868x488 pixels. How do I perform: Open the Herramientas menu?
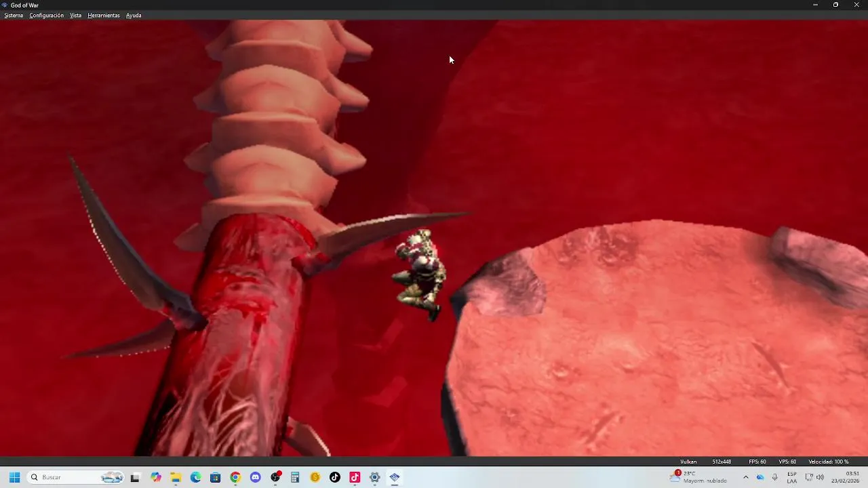point(104,15)
